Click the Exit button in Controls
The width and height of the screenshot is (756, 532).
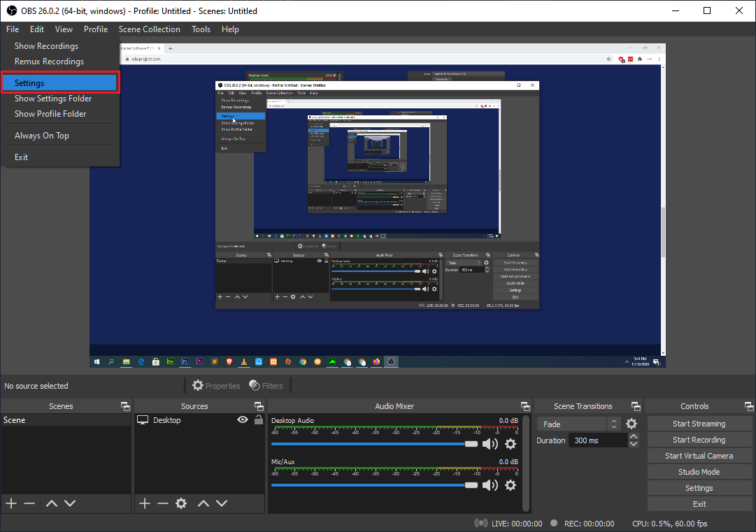(699, 504)
